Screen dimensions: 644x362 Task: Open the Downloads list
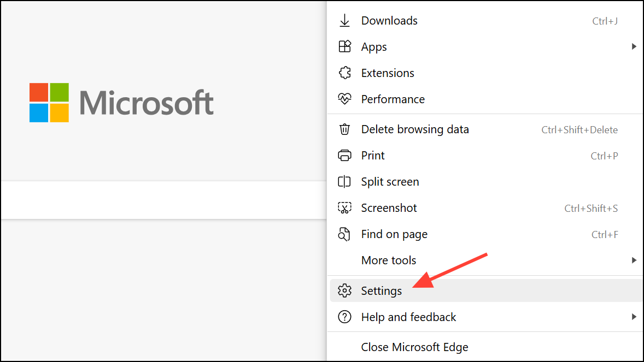(x=389, y=20)
